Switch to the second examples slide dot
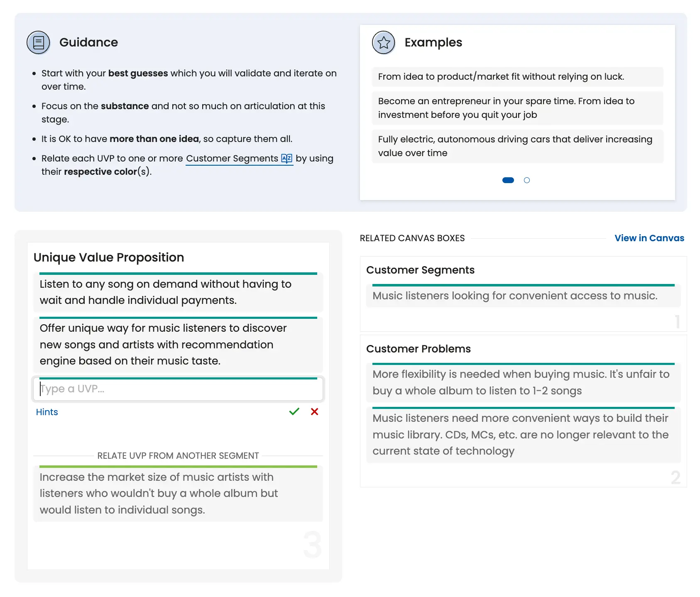The width and height of the screenshot is (700, 597). 526,180
